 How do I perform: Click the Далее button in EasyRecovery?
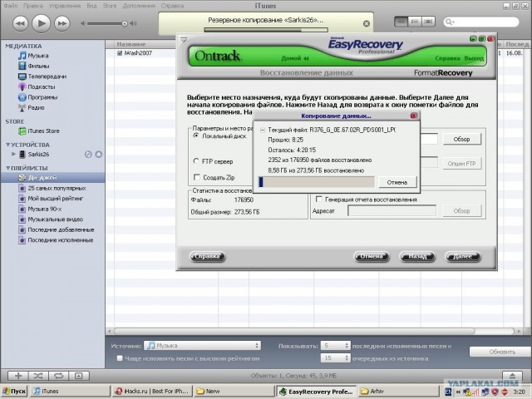coord(462,257)
